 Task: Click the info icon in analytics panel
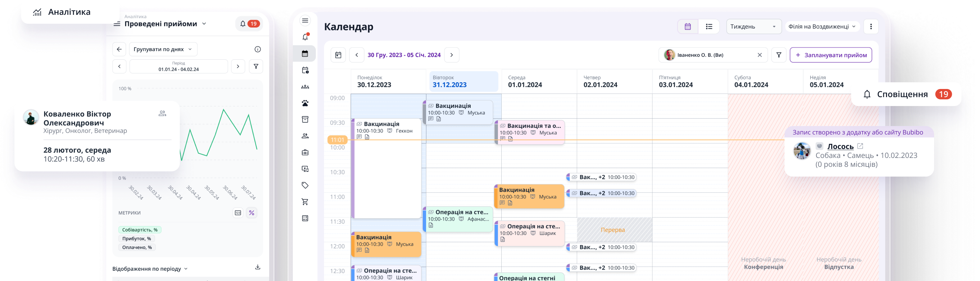point(258,50)
